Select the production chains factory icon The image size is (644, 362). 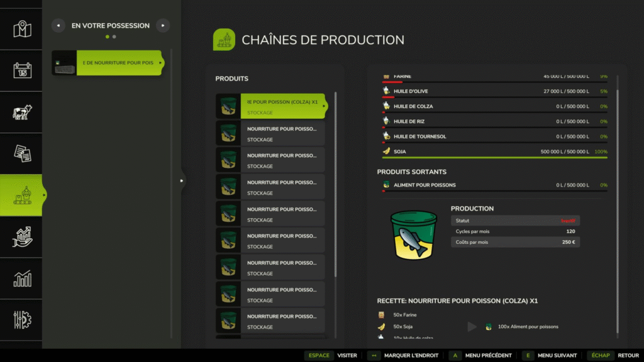coord(22,195)
